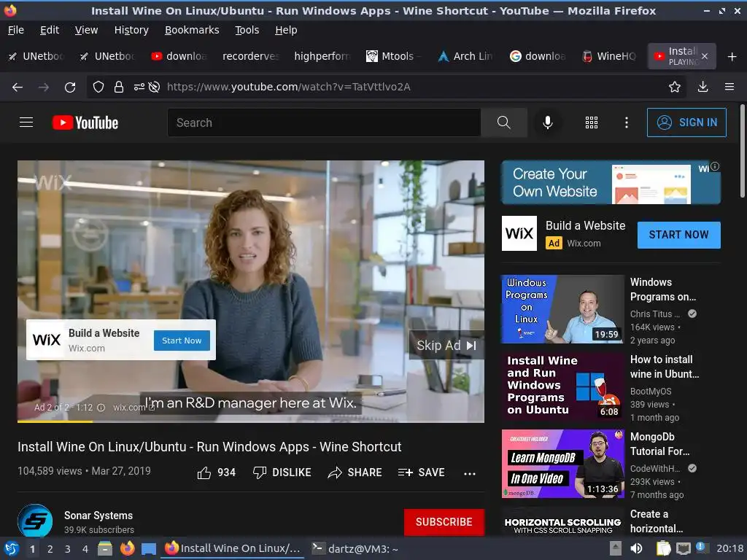Bookmark this page with the star icon
This screenshot has height=560, width=747.
[x=675, y=87]
